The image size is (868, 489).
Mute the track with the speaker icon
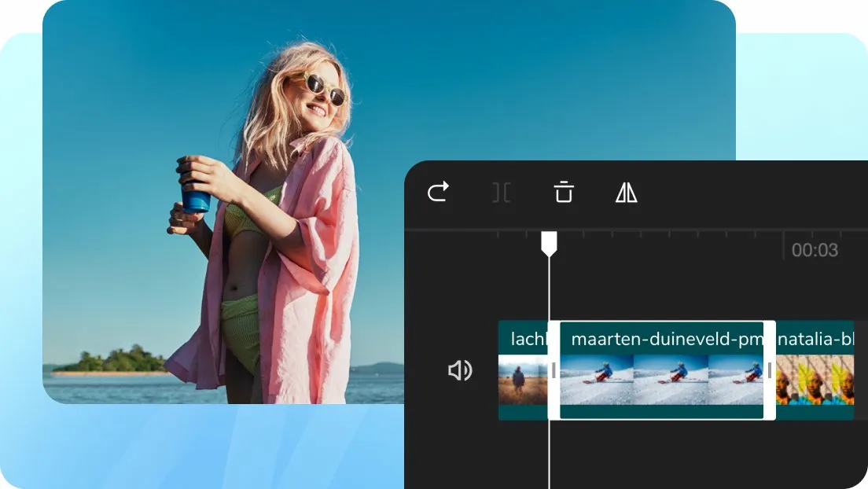(x=459, y=370)
